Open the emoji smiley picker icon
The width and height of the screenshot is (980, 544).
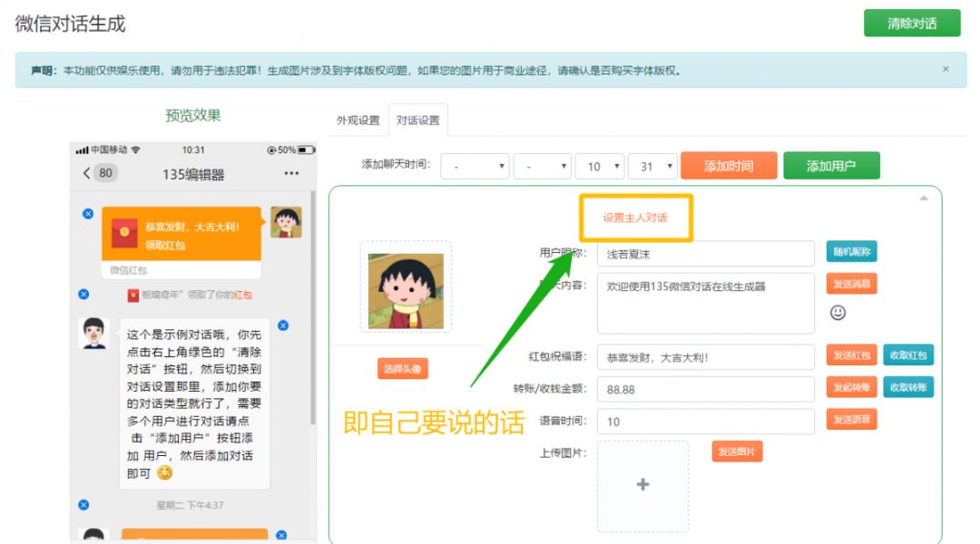[x=838, y=312]
